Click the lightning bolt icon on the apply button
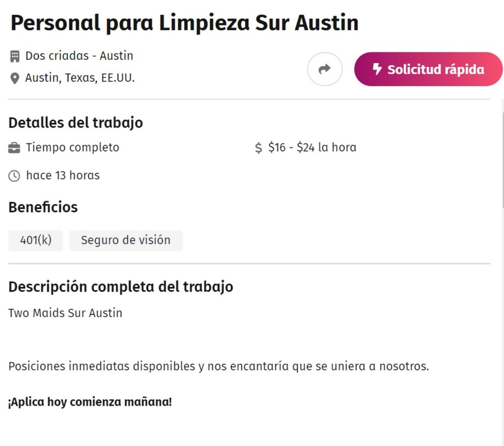504x446 pixels. [377, 69]
